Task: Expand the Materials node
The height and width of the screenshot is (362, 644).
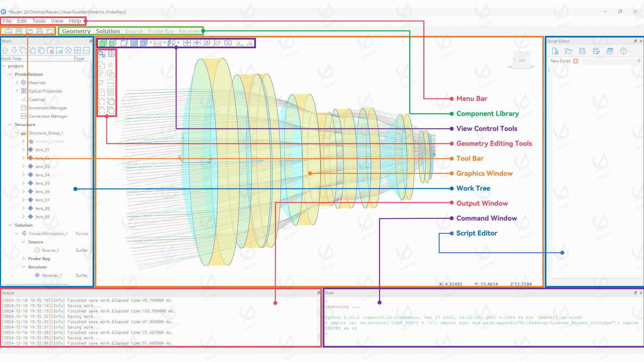Action: [x=17, y=82]
